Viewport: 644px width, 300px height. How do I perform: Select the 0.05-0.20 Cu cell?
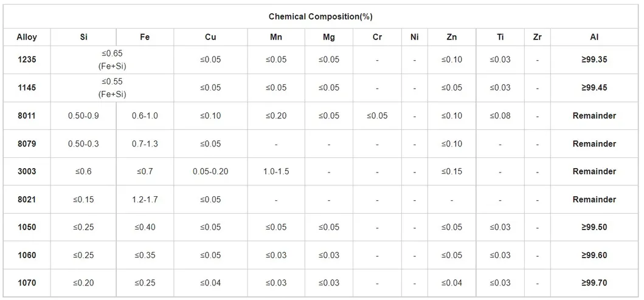point(210,172)
